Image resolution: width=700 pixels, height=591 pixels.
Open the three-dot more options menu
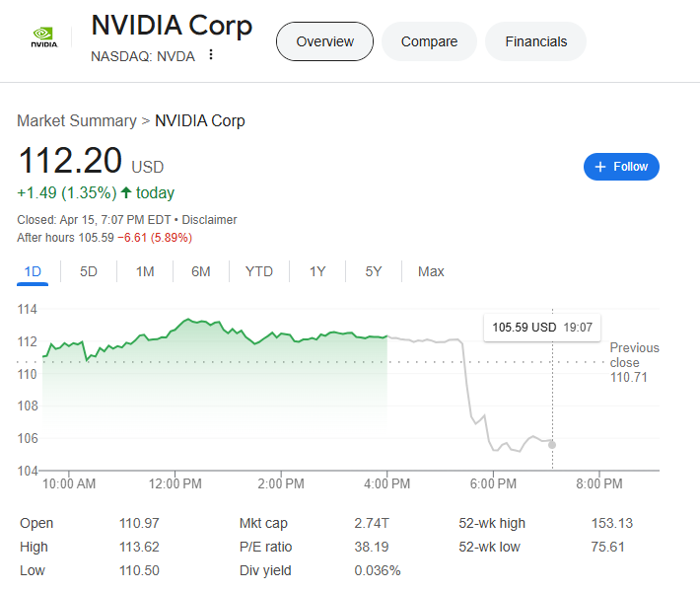(210, 55)
